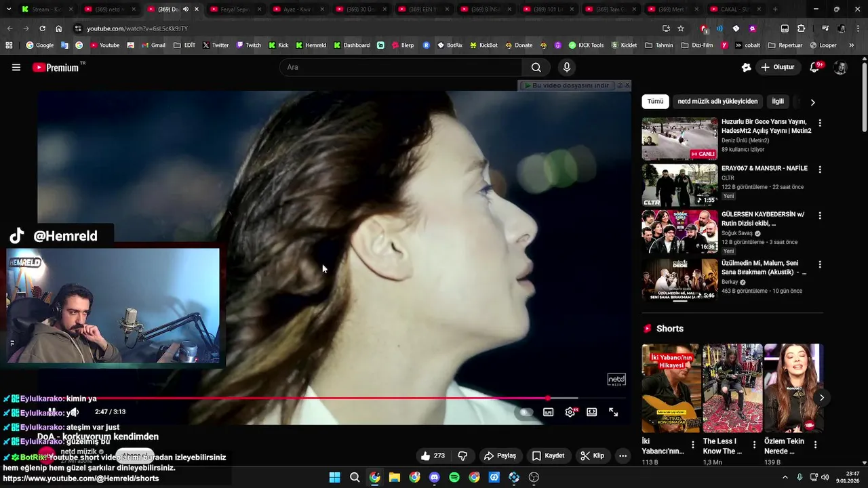Focus the Ara search field

(401, 67)
